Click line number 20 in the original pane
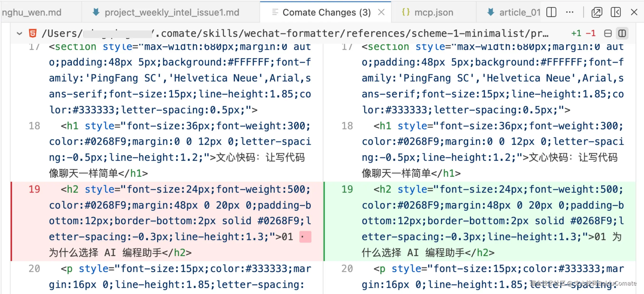The image size is (644, 294). click(x=34, y=269)
